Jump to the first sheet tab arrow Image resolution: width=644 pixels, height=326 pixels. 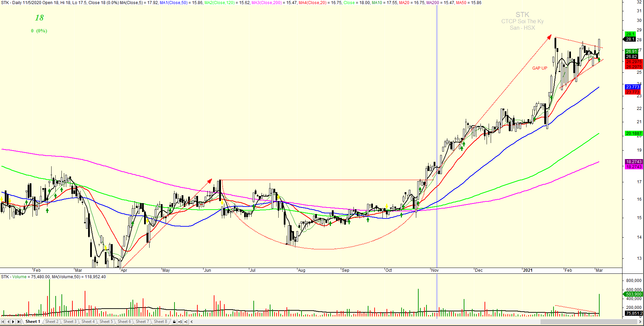tap(3, 322)
